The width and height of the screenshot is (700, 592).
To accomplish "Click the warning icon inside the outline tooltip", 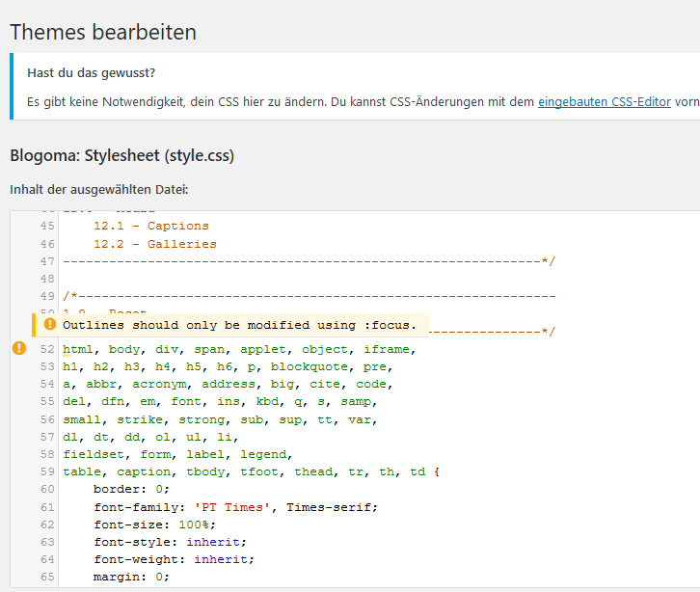I will 49,325.
